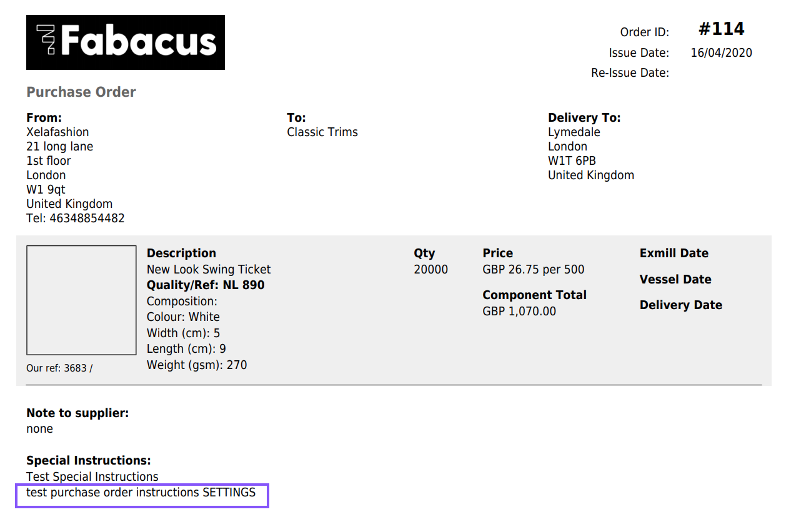The image size is (786, 532).
Task: Click the empty product image placeholder
Action: point(81,300)
